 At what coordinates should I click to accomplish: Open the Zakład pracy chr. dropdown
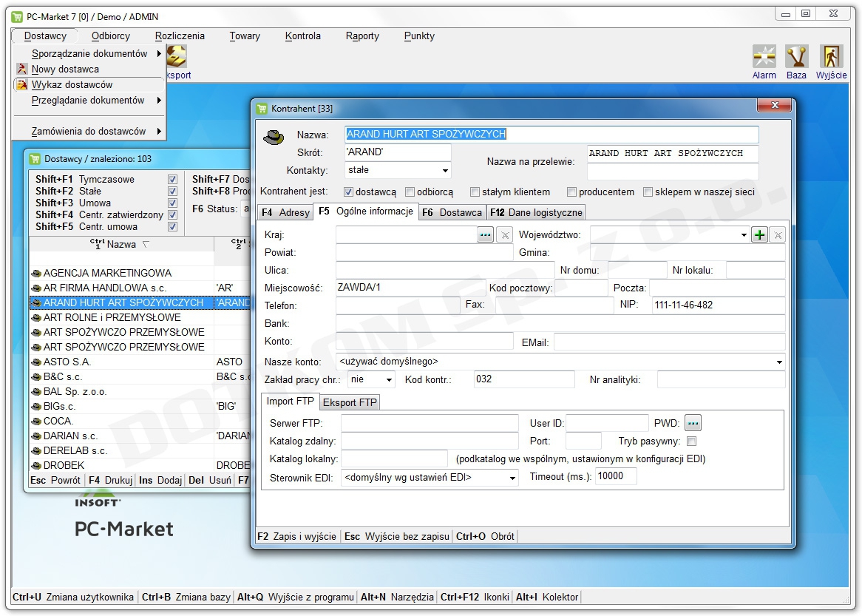click(389, 379)
